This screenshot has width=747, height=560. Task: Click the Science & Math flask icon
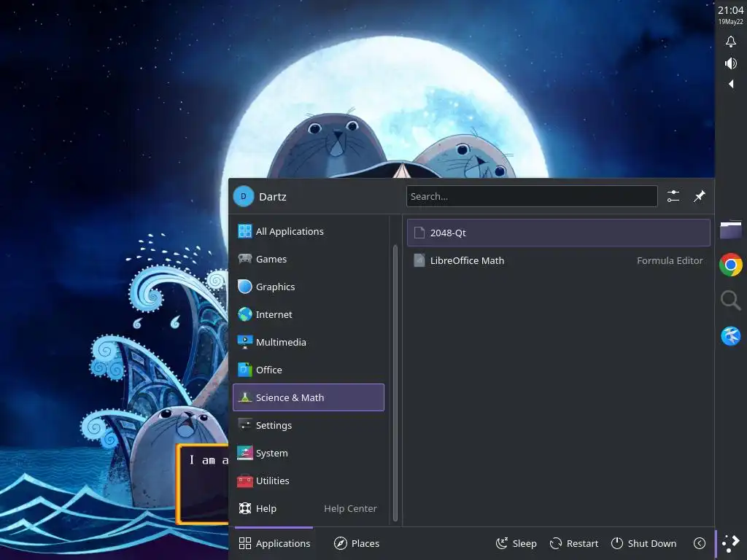click(x=245, y=397)
